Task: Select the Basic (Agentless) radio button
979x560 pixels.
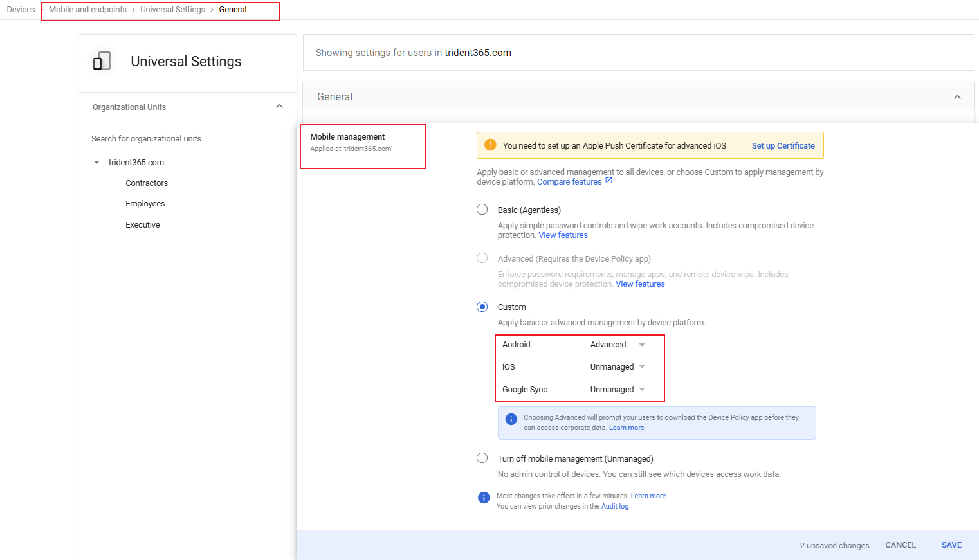Action: point(482,210)
